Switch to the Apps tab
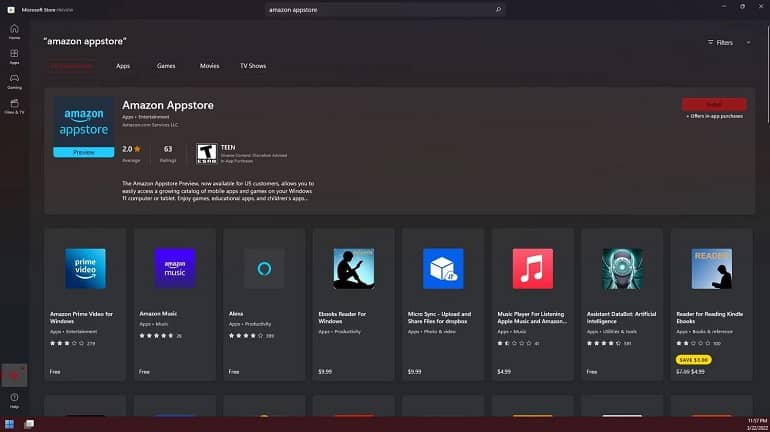The width and height of the screenshot is (770, 432). [123, 66]
